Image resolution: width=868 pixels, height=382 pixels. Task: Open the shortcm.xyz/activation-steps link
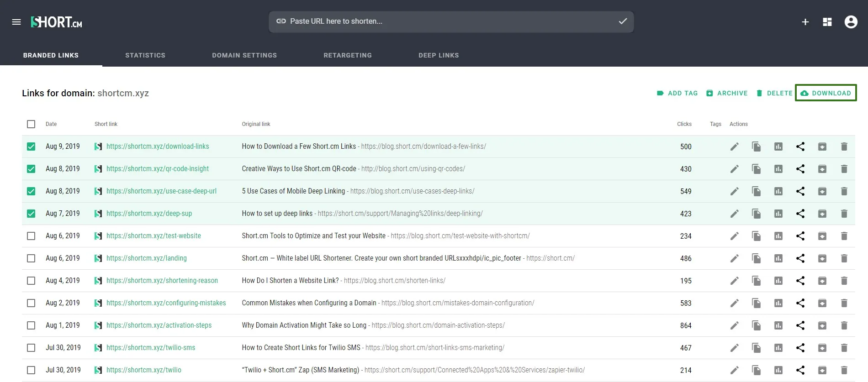coord(159,325)
